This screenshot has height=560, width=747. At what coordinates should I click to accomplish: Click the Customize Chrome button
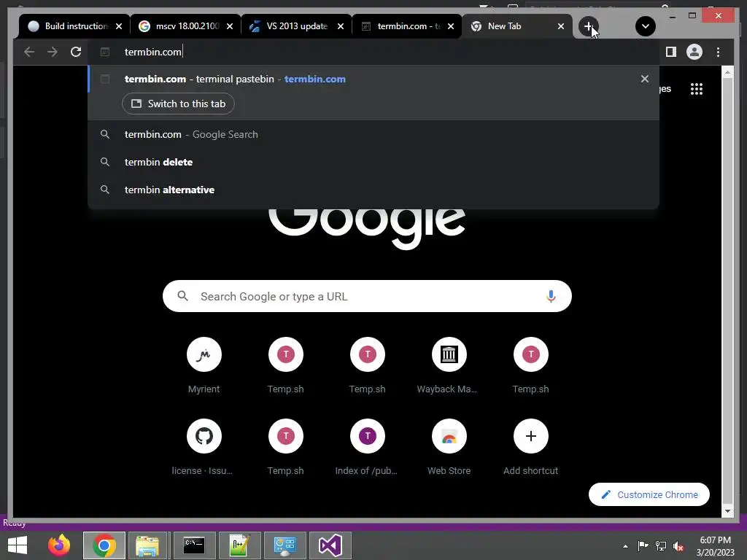tap(649, 494)
